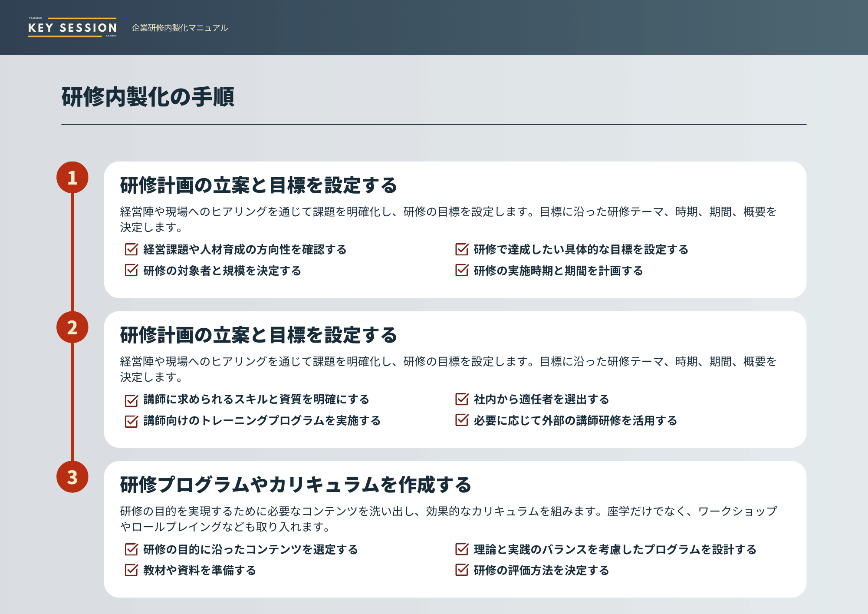Toggle checkbox for 理論と実践のバランスを考慮したプログラムを設計する
Viewport: 868px width, 614px height.
pos(462,549)
